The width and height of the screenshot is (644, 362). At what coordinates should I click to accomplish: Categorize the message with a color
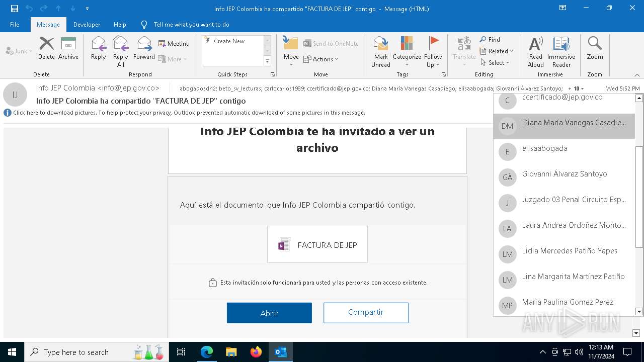pos(407,52)
